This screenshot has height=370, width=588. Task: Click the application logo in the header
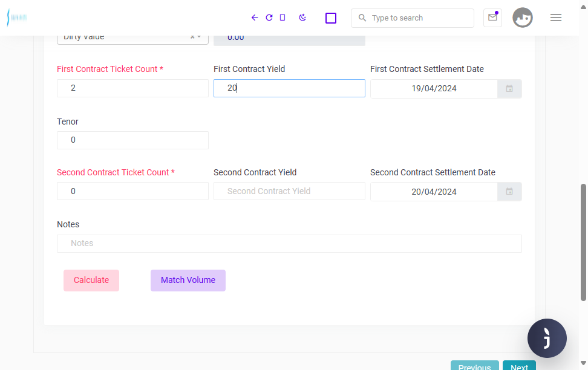coord(17,18)
